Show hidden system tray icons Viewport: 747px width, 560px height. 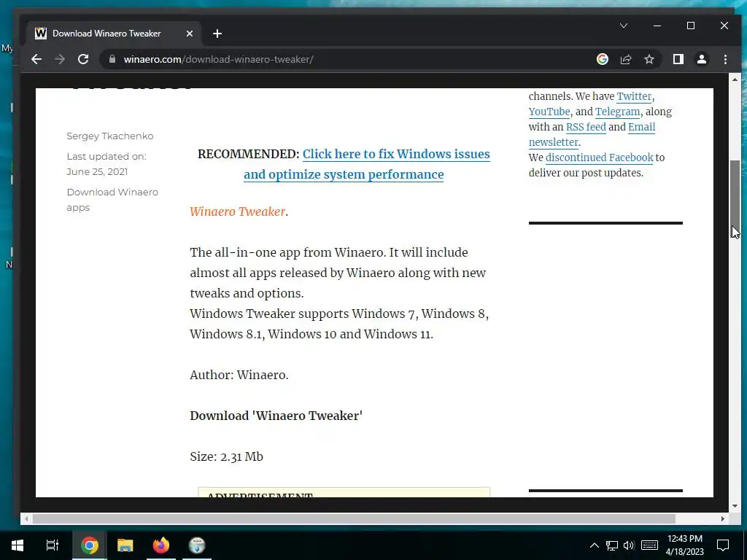(x=594, y=545)
